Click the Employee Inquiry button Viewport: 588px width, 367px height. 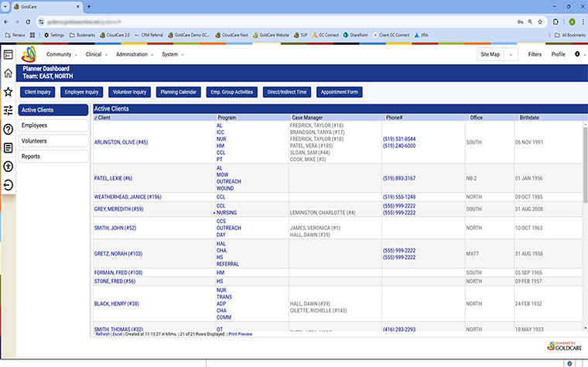point(81,92)
